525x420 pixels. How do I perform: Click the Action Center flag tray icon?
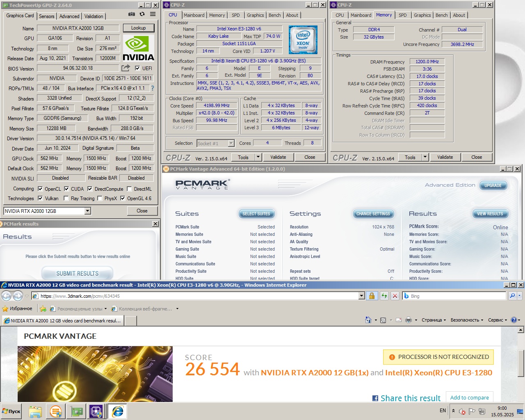tap(472, 411)
